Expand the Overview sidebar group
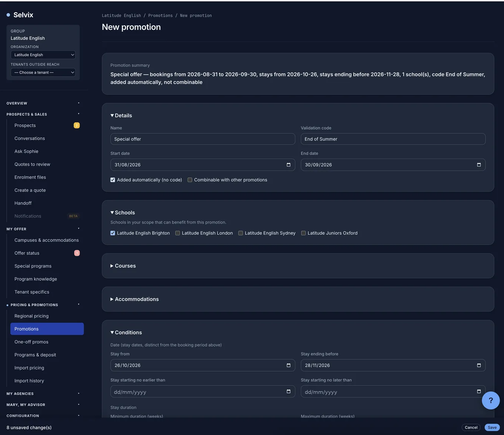This screenshot has height=435, width=504. tap(43, 103)
